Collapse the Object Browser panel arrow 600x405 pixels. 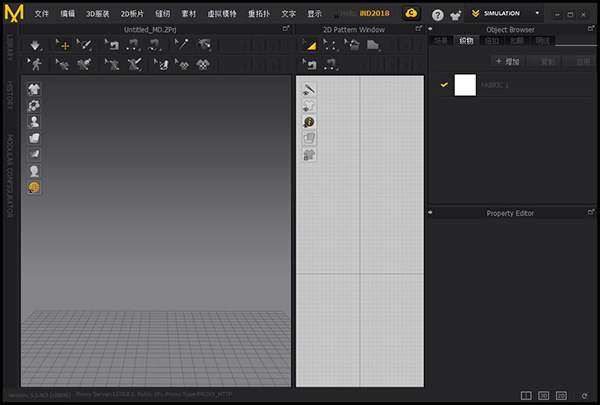point(430,29)
